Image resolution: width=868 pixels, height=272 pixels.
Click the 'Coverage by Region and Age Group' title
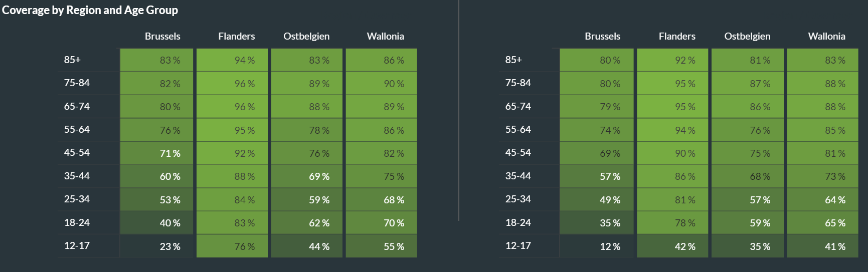pyautogui.click(x=90, y=10)
